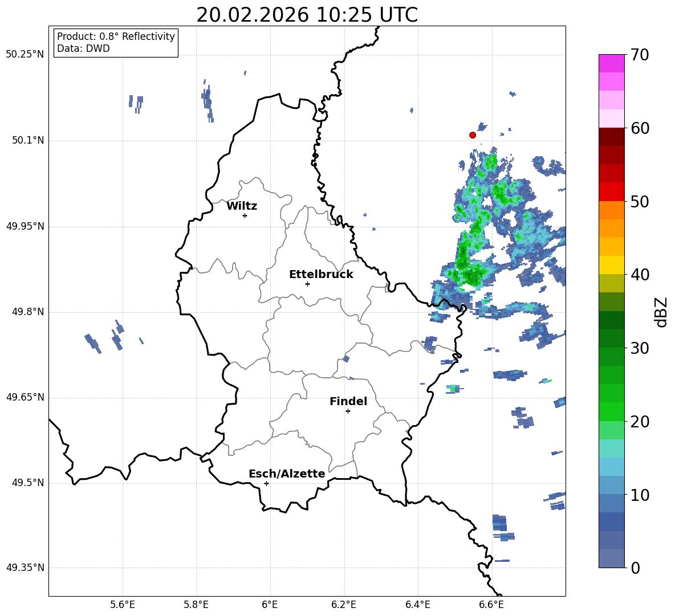675x616 pixels.
Task: Click the 50.1°N latitude label
Action: (28, 141)
